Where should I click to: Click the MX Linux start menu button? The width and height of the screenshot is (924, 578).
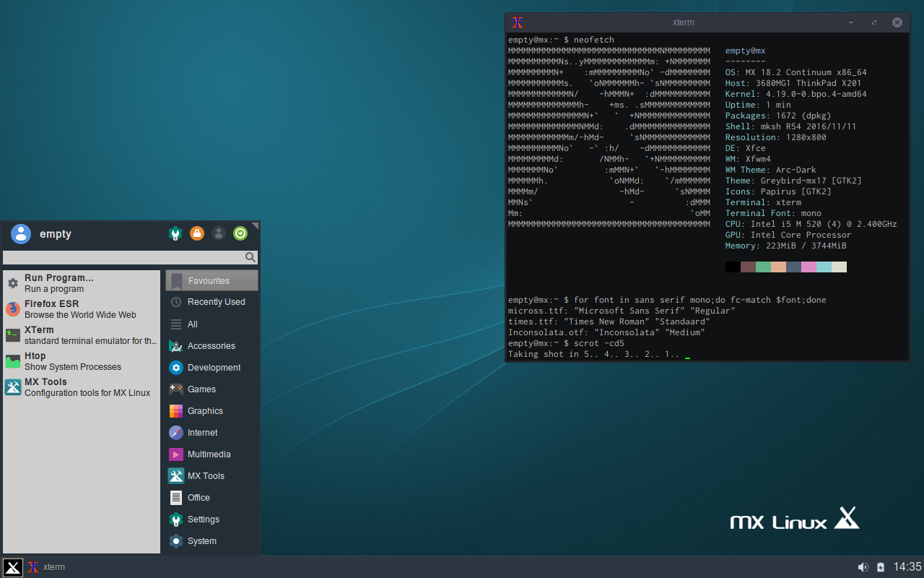[12, 567]
